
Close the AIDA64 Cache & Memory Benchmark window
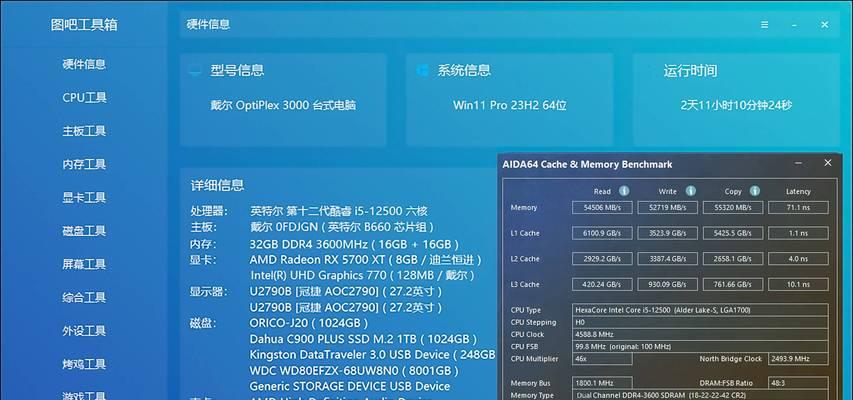827,163
